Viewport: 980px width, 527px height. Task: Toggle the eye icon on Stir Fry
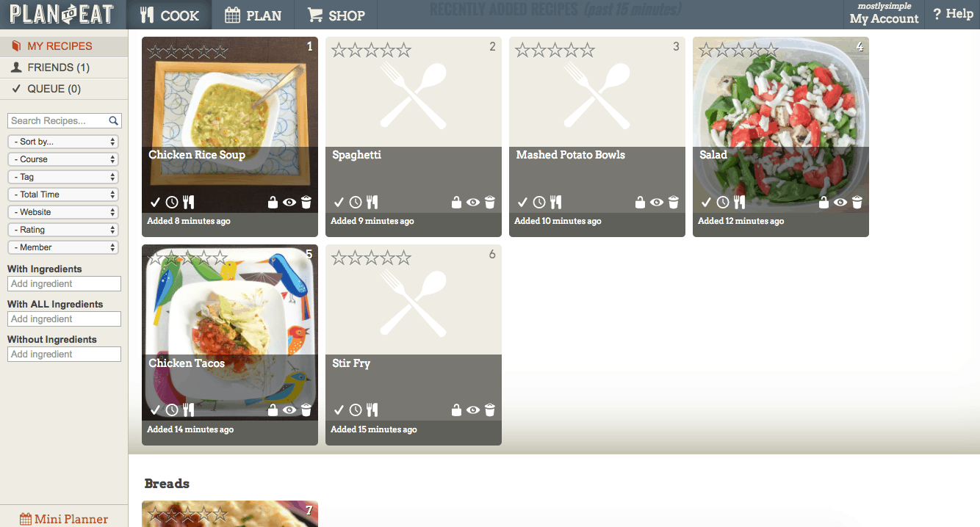(473, 410)
